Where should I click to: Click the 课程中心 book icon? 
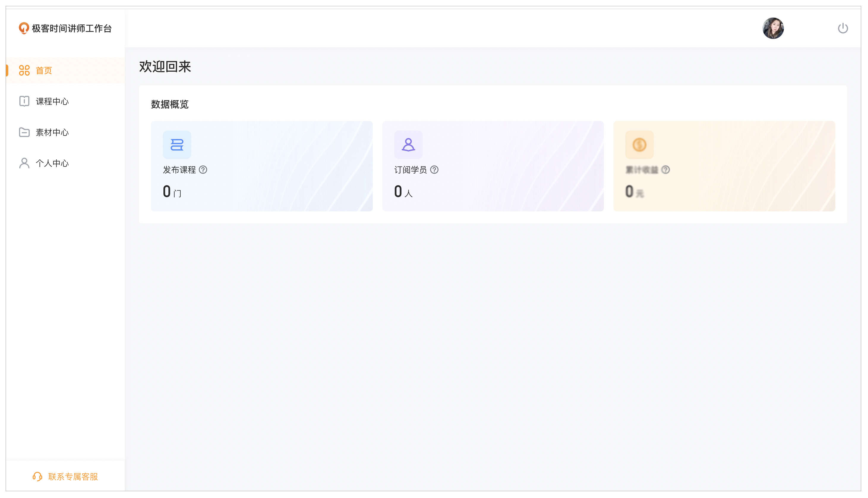pyautogui.click(x=24, y=101)
